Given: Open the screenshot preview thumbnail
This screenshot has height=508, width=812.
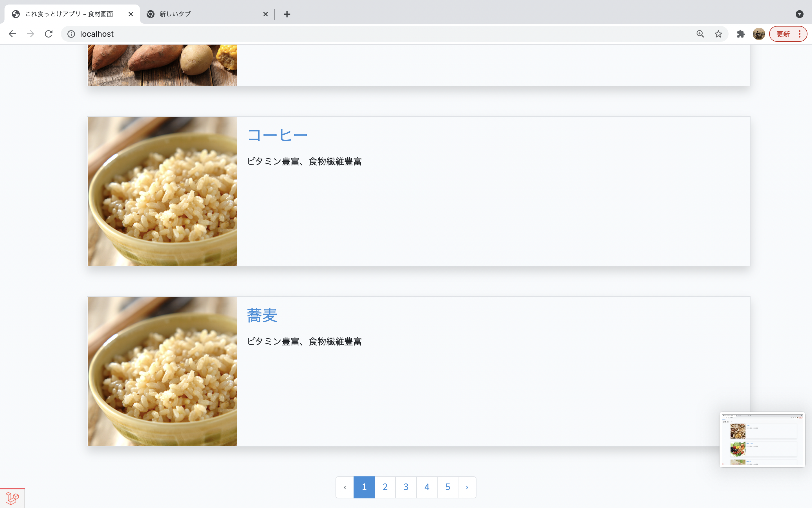Looking at the screenshot, I should click(x=762, y=439).
